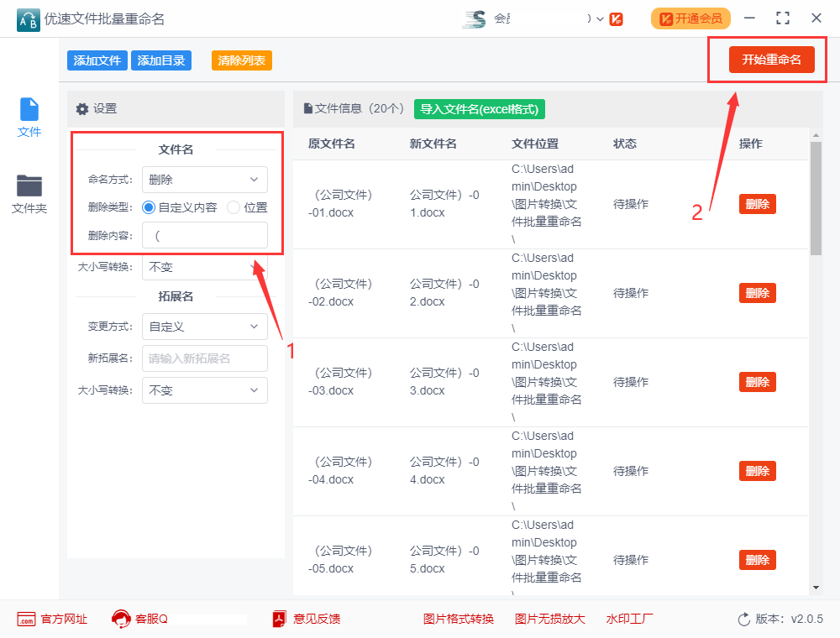Click 开通会员 membership button
Viewport: 840px width, 638px height.
coord(690,18)
